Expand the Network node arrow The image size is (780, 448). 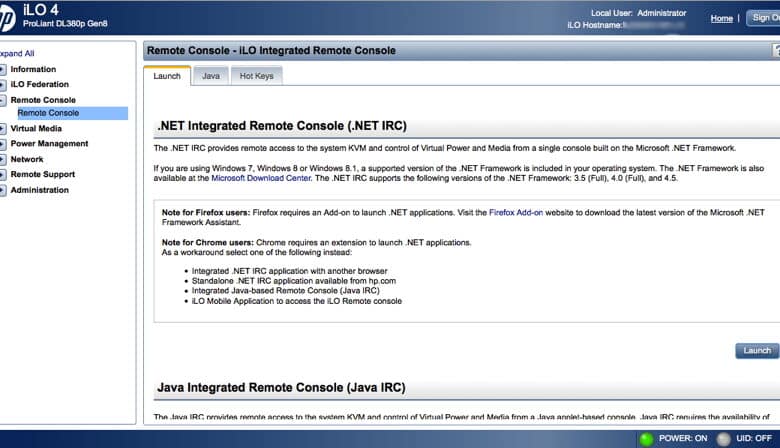[x=2, y=160]
